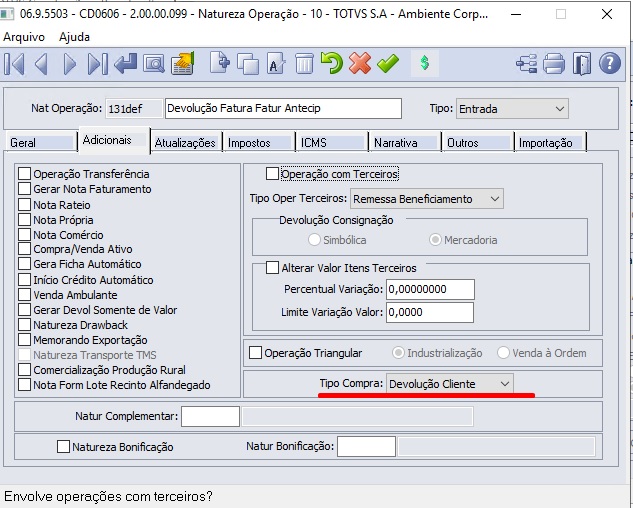Jump to last record icon
This screenshot has width=633, height=508.
97,64
